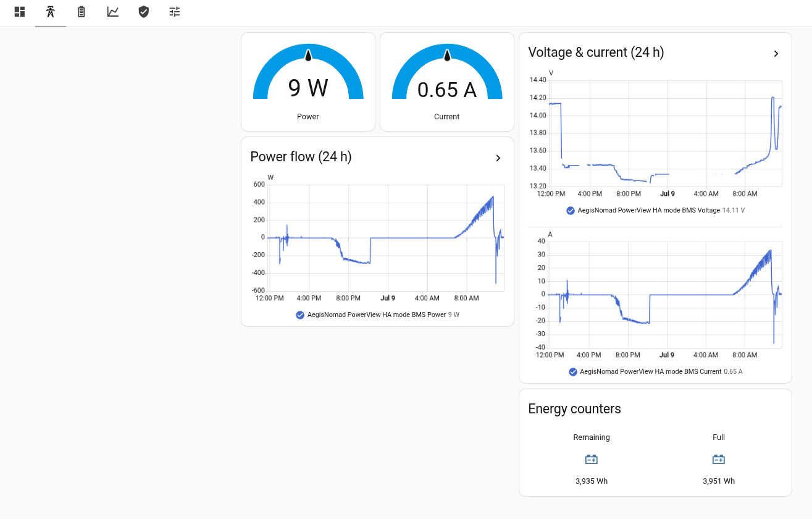Click the Remaining battery energy icon
This screenshot has height=519, width=812.
coord(592,459)
